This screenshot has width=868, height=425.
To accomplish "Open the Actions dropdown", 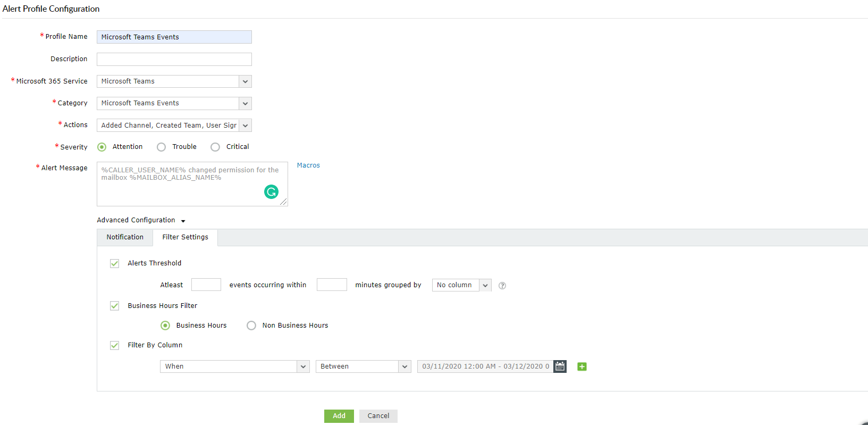I will click(x=174, y=126).
